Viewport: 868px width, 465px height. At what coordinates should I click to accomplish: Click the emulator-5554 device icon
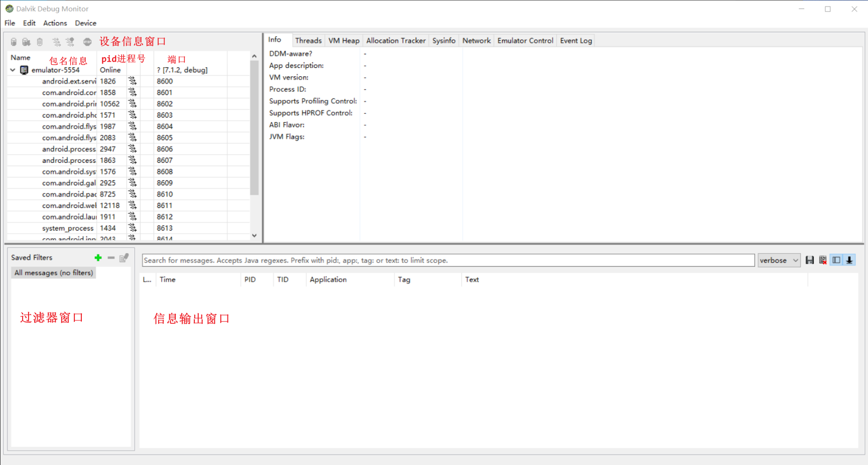(x=24, y=70)
